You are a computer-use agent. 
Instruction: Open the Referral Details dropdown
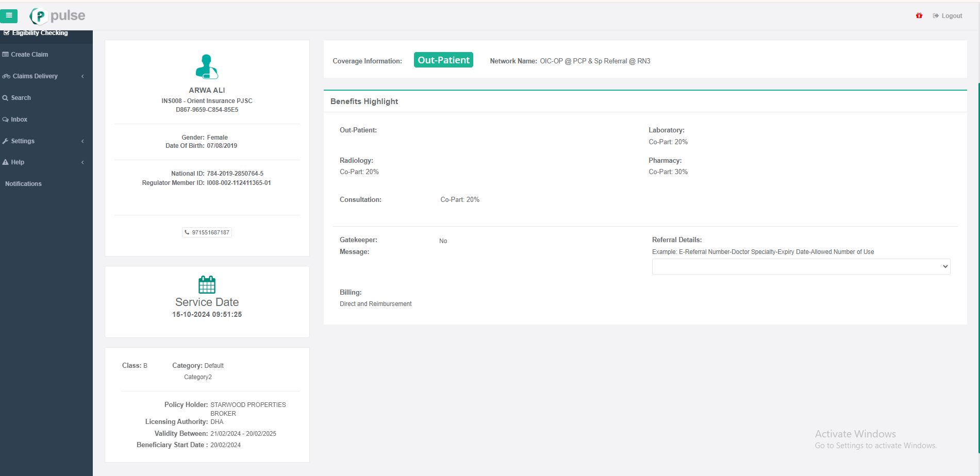[801, 266]
